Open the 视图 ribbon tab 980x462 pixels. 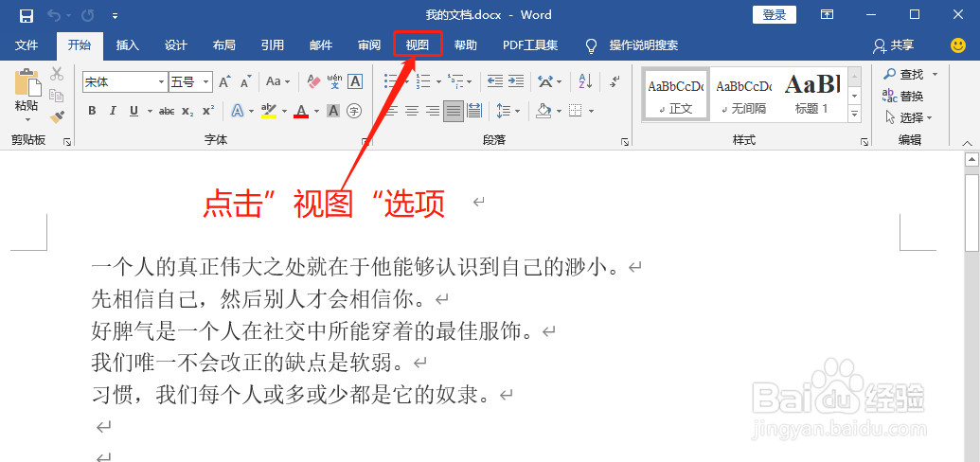pos(418,45)
